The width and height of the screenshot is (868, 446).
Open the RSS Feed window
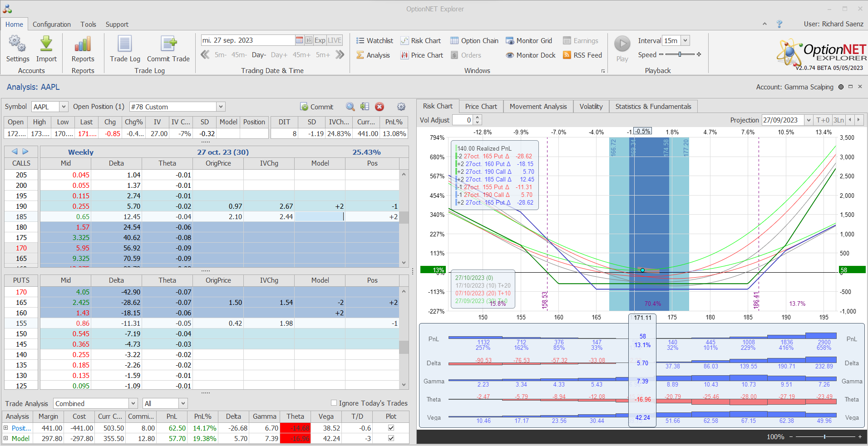[x=582, y=55]
